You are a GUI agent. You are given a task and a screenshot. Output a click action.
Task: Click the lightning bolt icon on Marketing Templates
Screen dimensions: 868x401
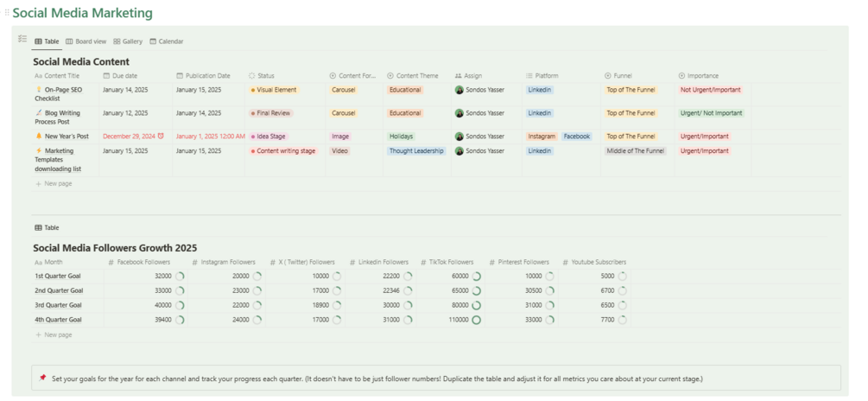39,150
